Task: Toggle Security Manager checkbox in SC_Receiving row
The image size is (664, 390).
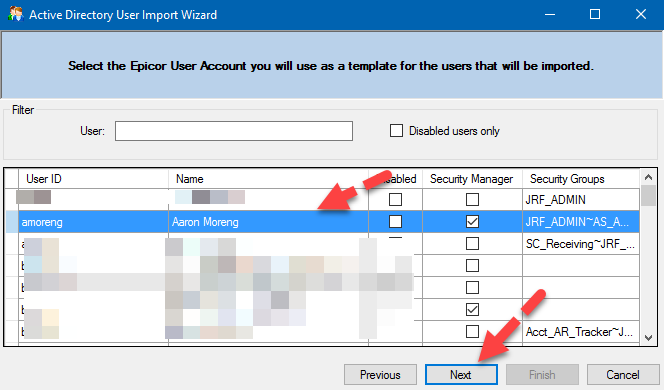Action: [472, 243]
